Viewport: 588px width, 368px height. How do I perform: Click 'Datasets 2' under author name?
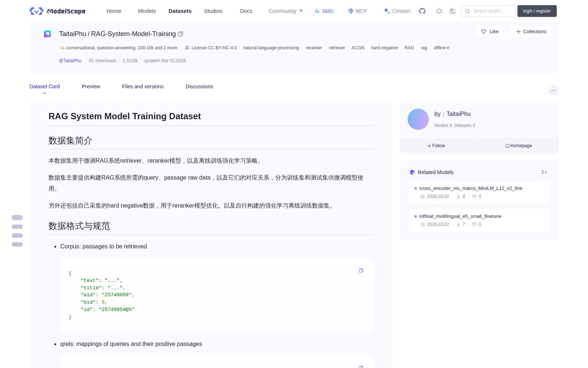point(465,125)
